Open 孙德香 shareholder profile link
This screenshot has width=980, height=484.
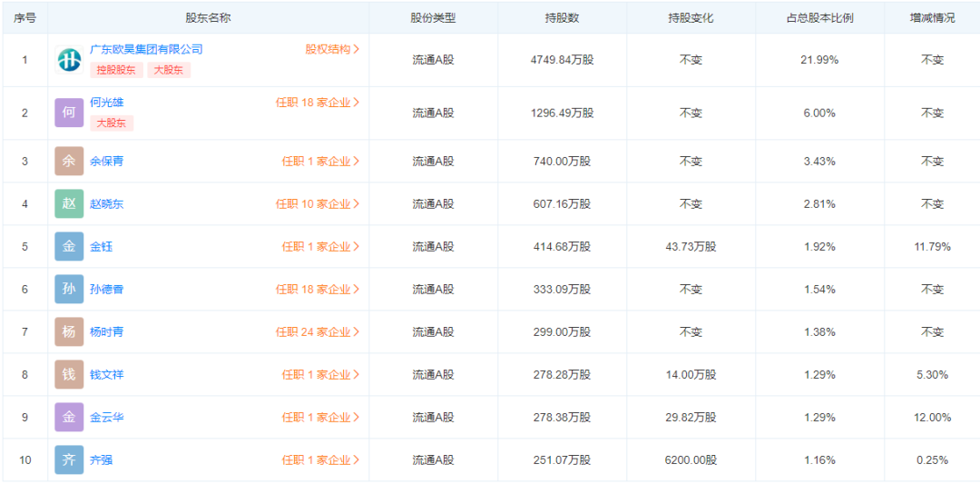tap(106, 290)
